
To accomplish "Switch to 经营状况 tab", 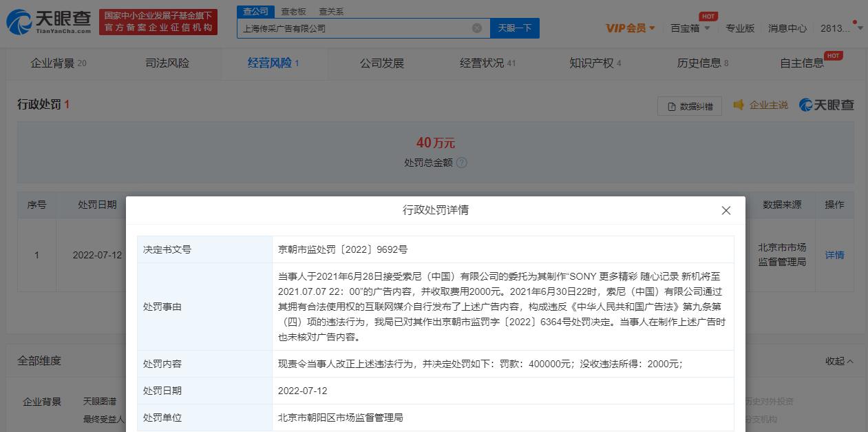I will [488, 63].
